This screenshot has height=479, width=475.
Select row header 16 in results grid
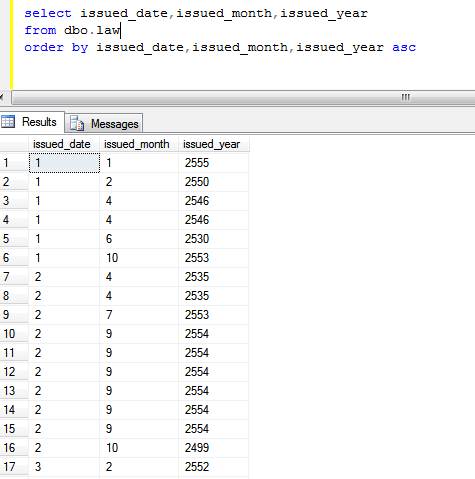[x=14, y=448]
